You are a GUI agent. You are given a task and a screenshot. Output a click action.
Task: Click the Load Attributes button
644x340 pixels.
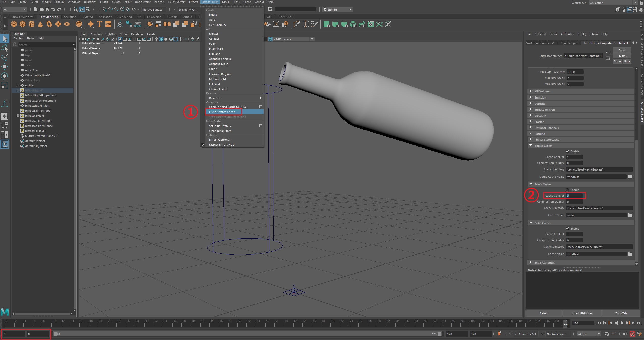(582, 313)
